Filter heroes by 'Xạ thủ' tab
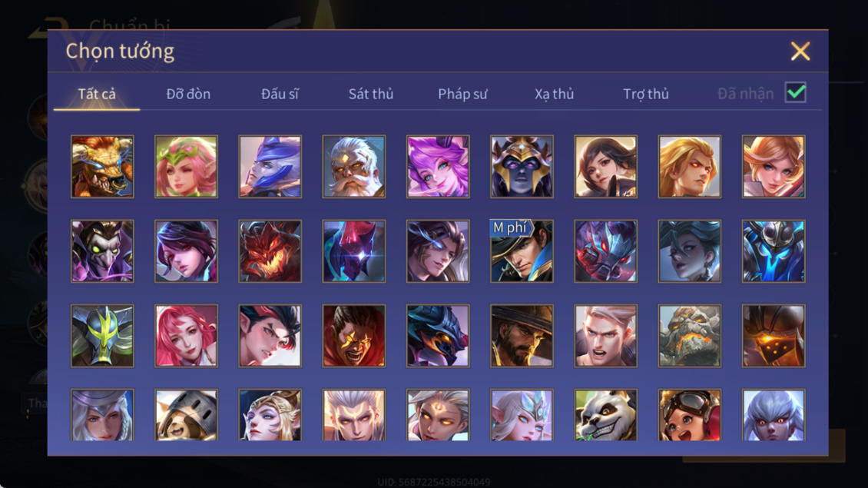Image resolution: width=868 pixels, height=488 pixels. (x=554, y=95)
